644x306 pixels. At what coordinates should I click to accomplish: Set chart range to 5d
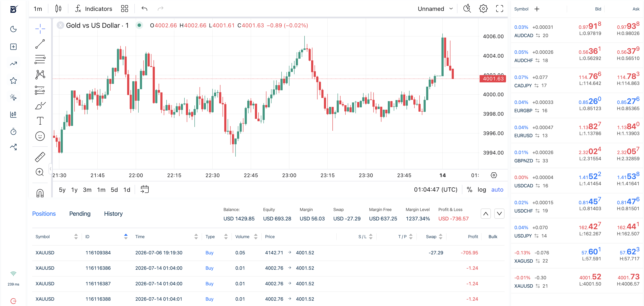[x=114, y=190]
